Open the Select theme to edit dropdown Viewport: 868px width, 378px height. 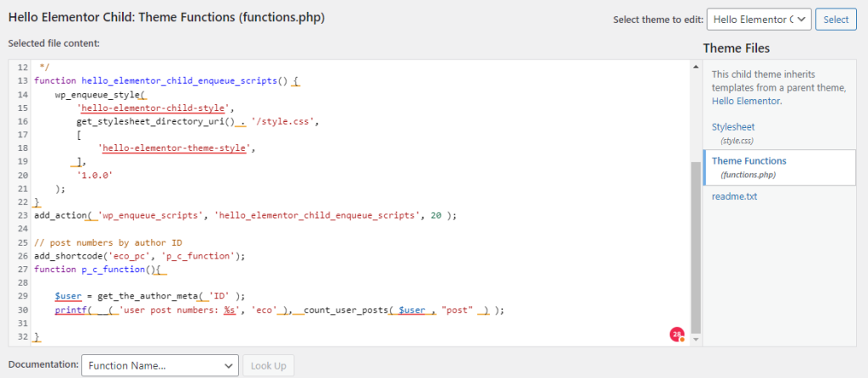[759, 19]
